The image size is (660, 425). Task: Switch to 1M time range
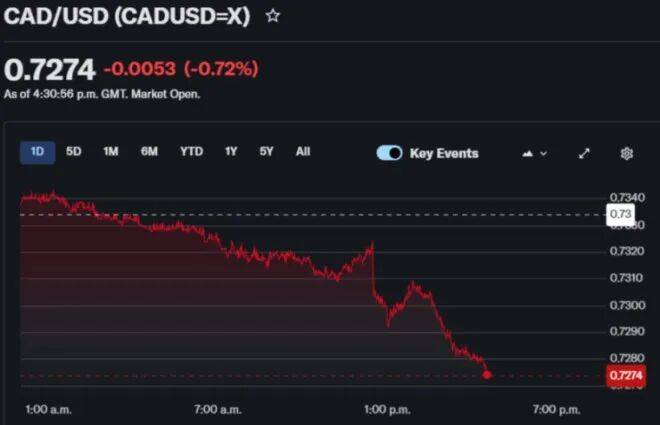110,152
